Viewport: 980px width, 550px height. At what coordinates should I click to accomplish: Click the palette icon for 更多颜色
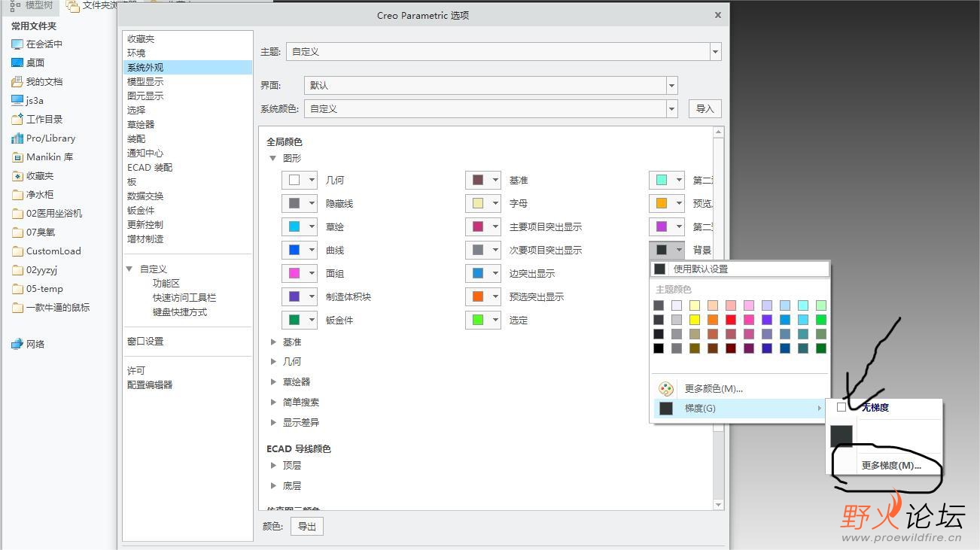[666, 389]
